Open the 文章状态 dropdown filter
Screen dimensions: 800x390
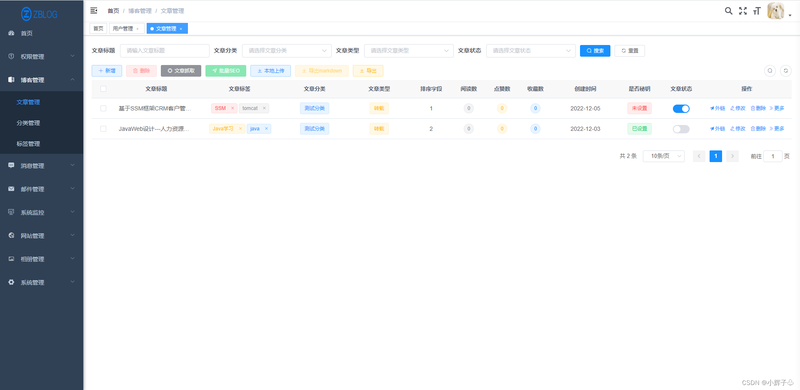click(531, 51)
